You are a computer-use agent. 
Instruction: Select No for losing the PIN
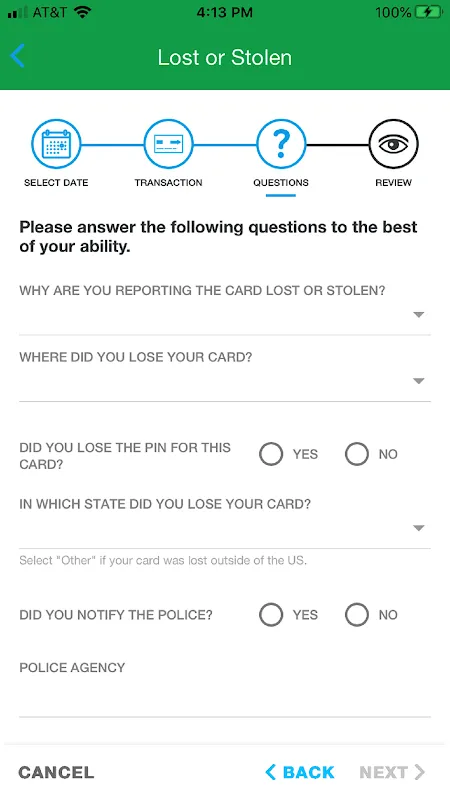[x=357, y=454]
